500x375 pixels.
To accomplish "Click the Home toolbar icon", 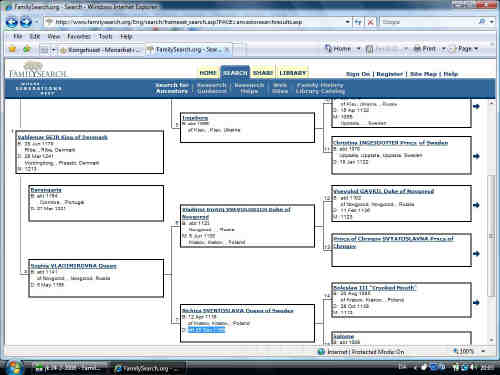I will [x=338, y=49].
